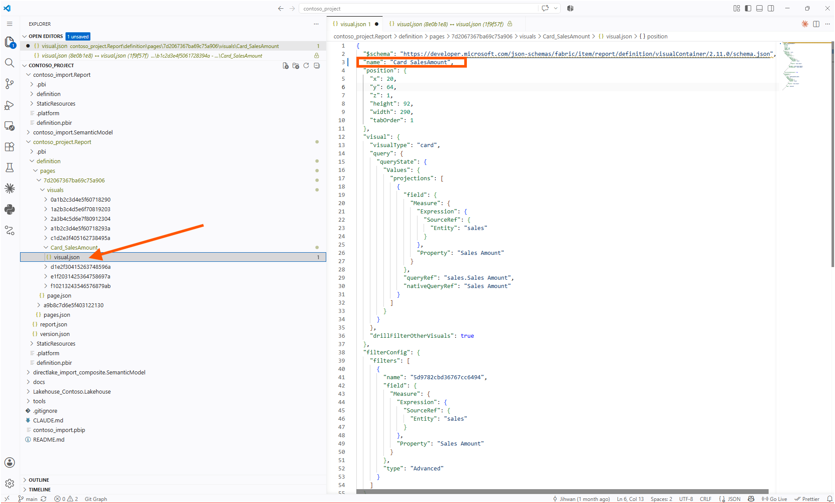Click the contoso_project command center search box

(x=418, y=8)
